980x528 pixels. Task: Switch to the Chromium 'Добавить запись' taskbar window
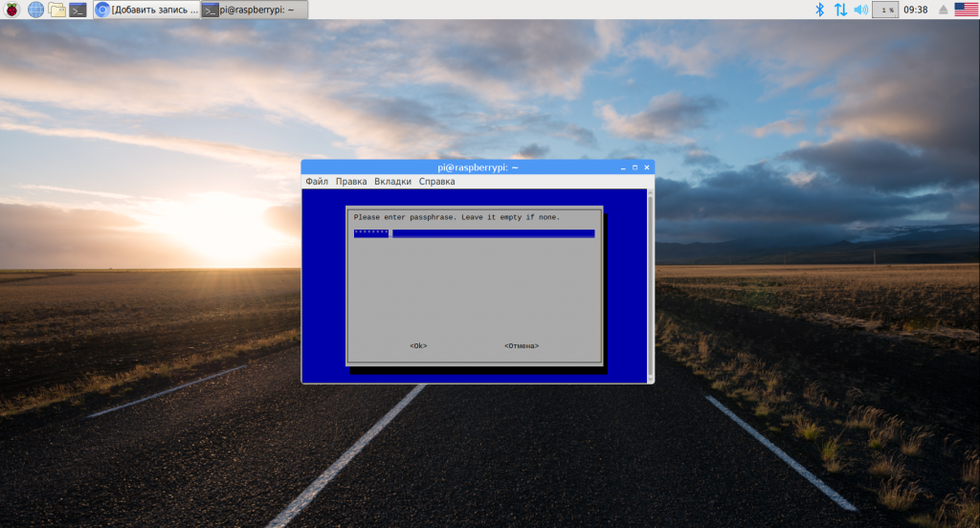tap(145, 10)
